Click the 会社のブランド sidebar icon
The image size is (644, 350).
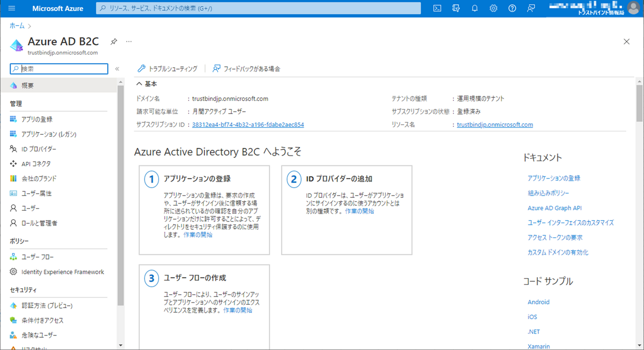(x=14, y=179)
